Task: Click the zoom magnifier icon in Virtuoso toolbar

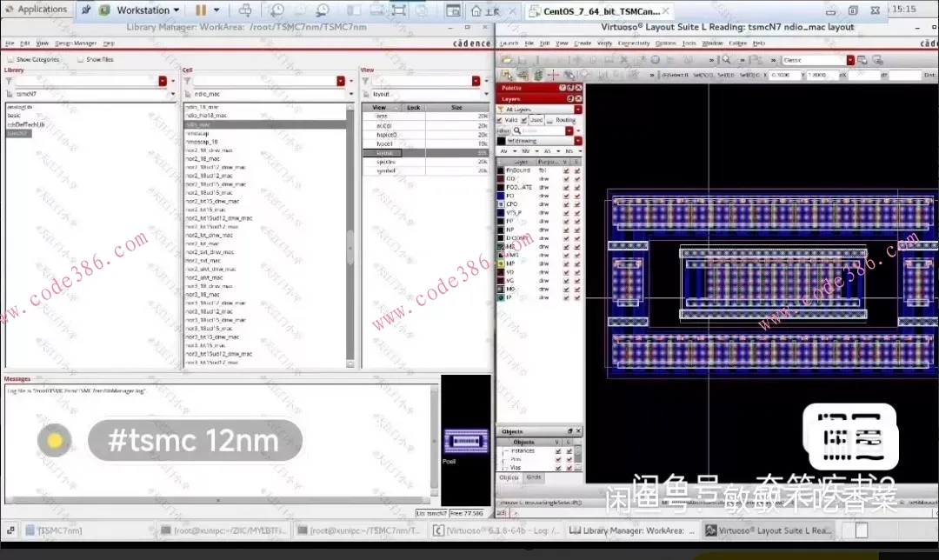Action: 726,60
